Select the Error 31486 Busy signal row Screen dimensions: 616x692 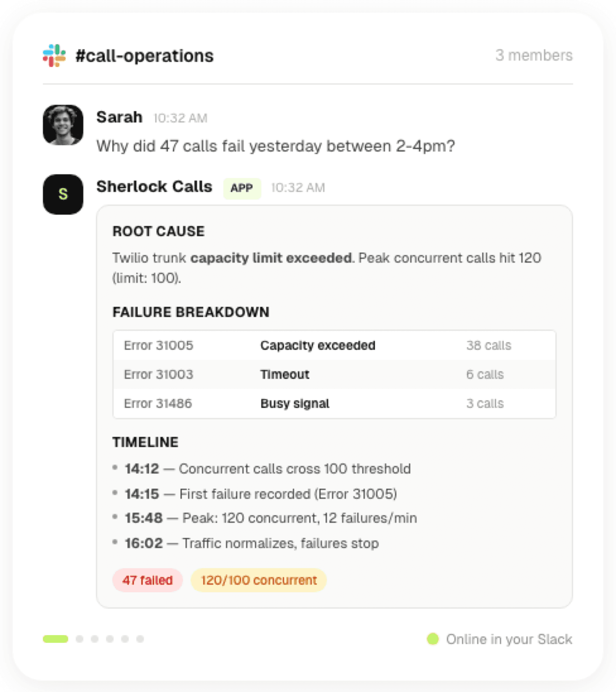(x=334, y=403)
